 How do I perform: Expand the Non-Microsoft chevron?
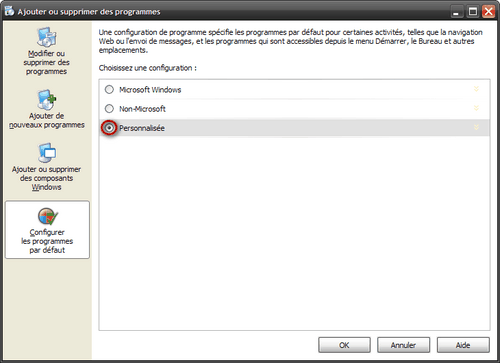[476, 108]
